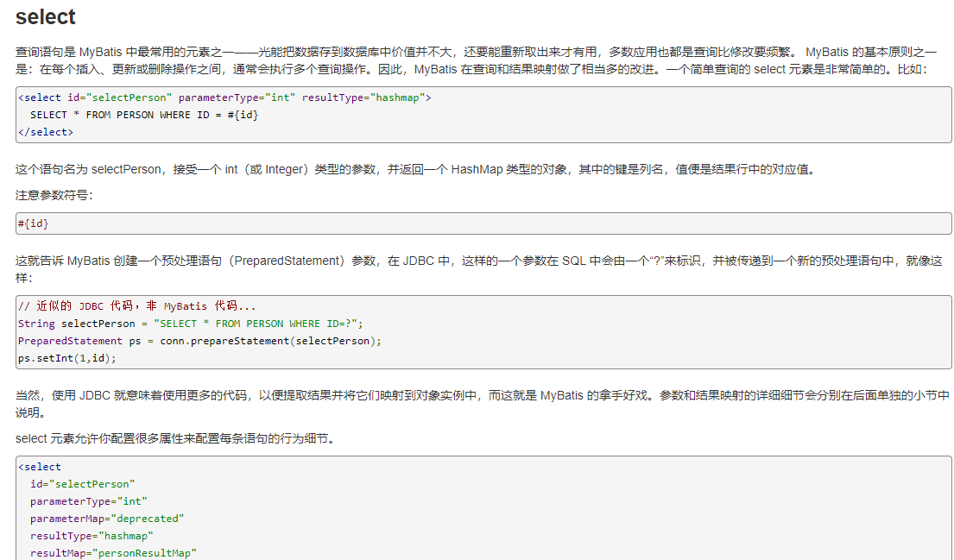Image resolution: width=954 pixels, height=560 pixels.
Task: Click the SELECT * FROM PERSON WHERE ID = #{id} line
Action: (x=144, y=115)
